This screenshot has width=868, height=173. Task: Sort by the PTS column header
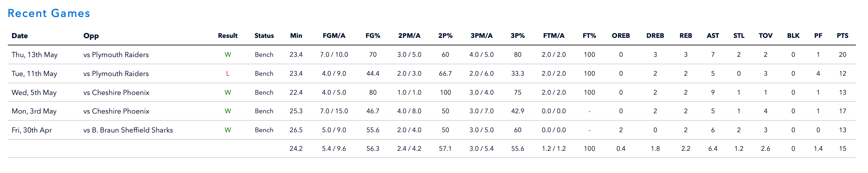point(843,36)
